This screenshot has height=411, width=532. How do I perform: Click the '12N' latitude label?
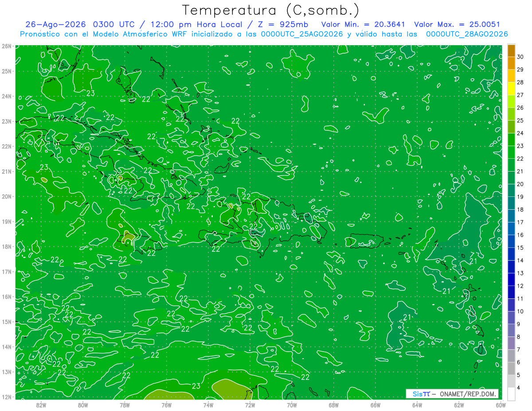pyautogui.click(x=6, y=397)
